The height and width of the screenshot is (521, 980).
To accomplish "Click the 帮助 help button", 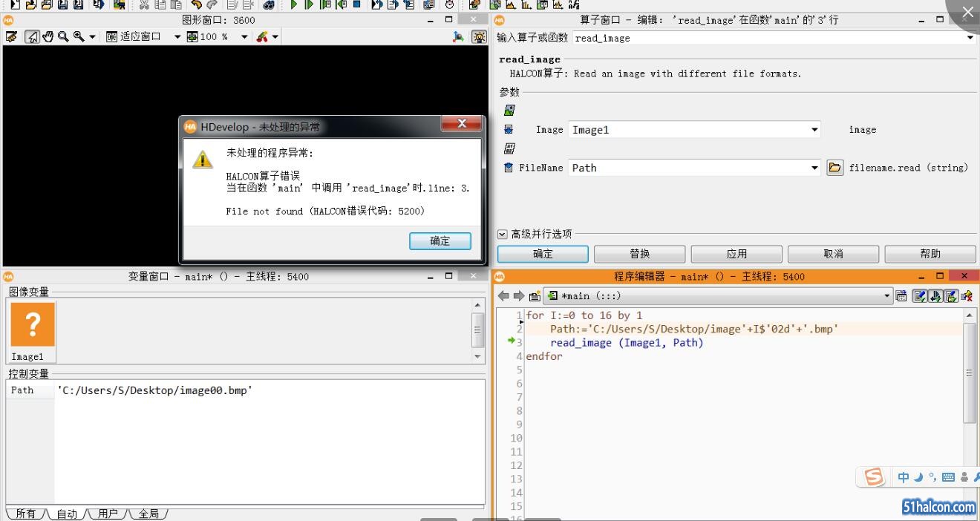I will (x=930, y=254).
